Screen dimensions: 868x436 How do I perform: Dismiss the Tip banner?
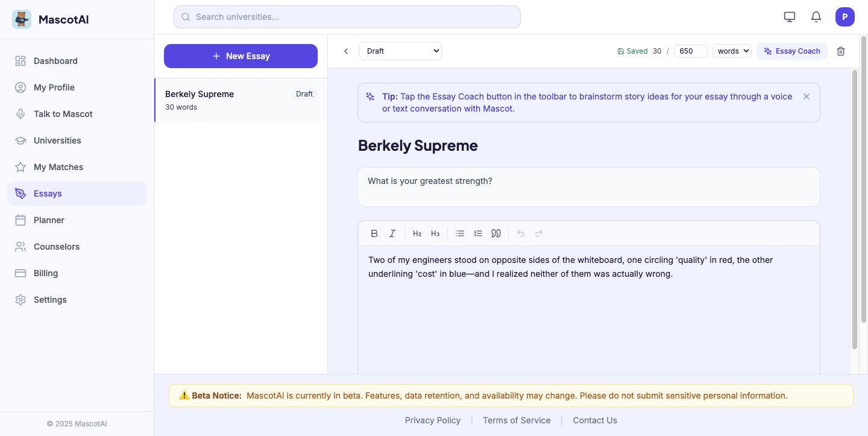[x=807, y=96]
